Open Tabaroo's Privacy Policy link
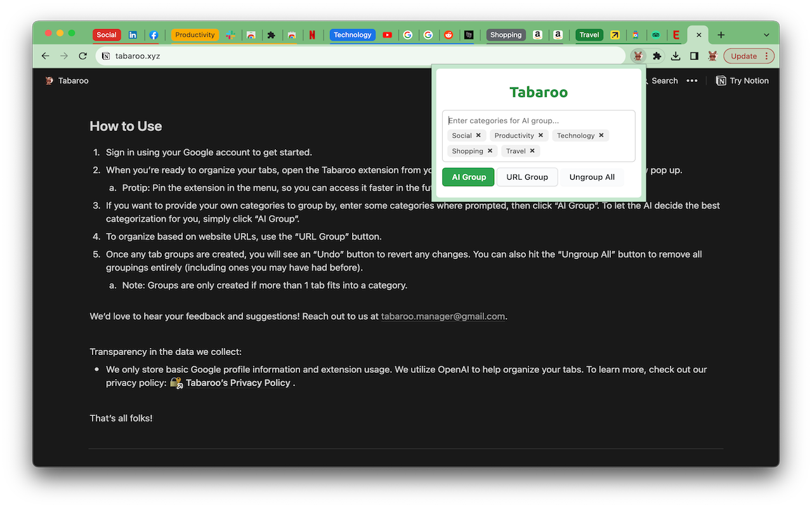Screen dimensions: 812x508 click(239, 382)
